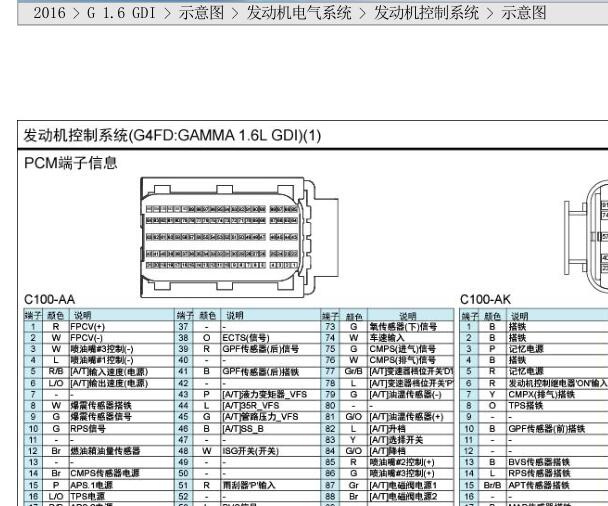Image resolution: width=608 pixels, height=506 pixels.
Task: Select the PCM端子信息 heading
Action: coord(71,163)
